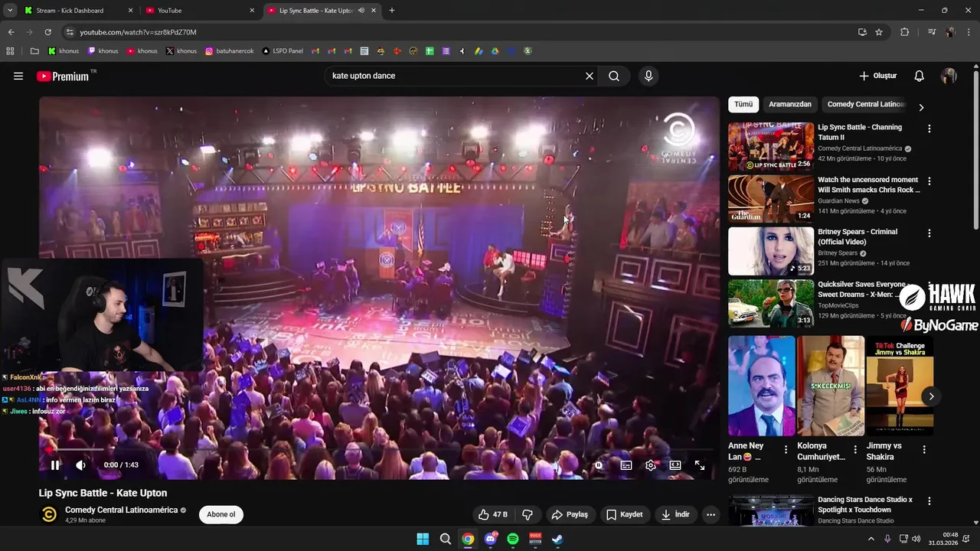Open options for Will Smith smacks Chris Rock video

(x=929, y=181)
